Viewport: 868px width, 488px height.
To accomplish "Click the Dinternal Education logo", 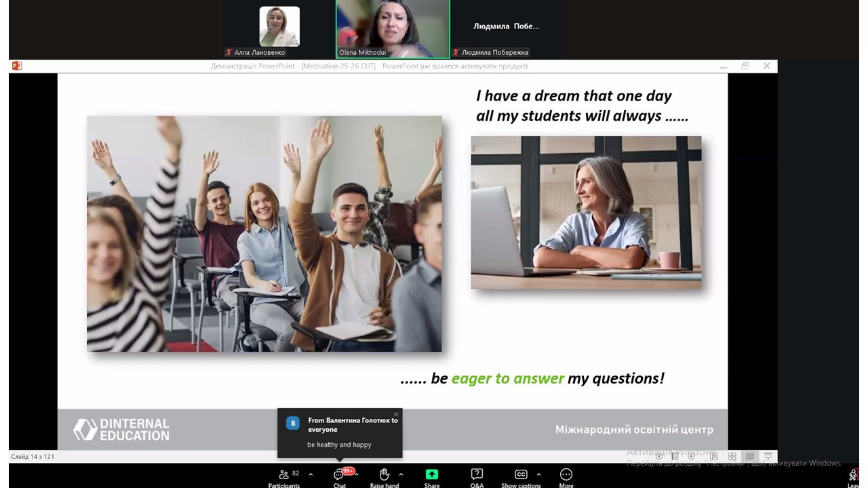I will pyautogui.click(x=121, y=430).
